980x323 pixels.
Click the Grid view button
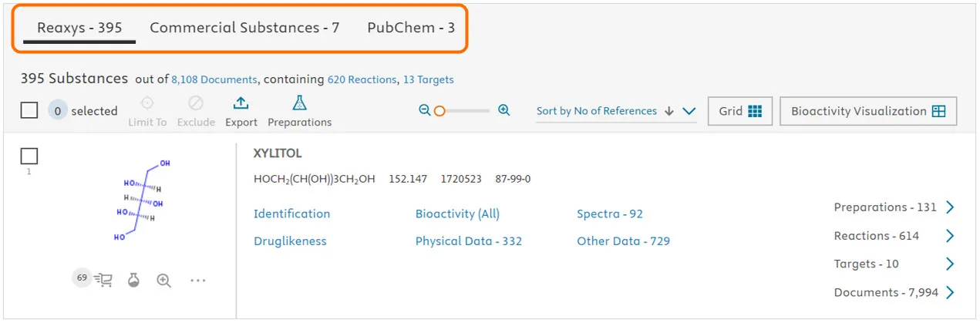[x=739, y=111]
